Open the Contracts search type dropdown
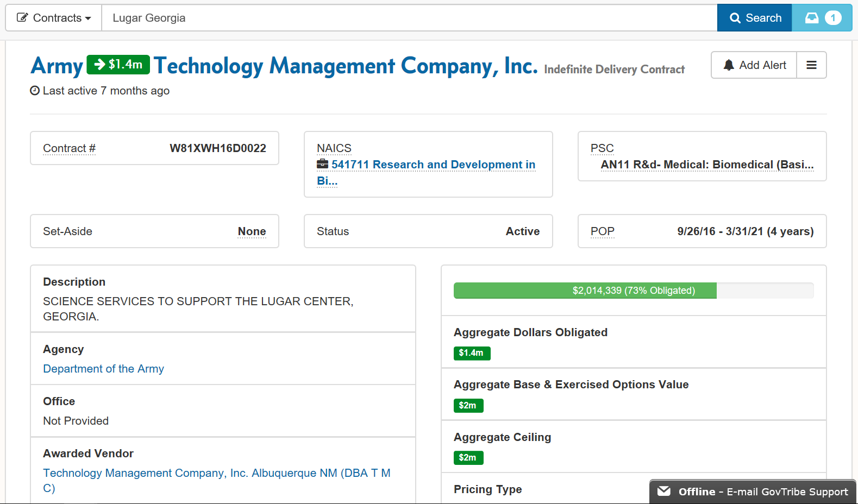Viewport: 858px width, 504px height. (54, 18)
